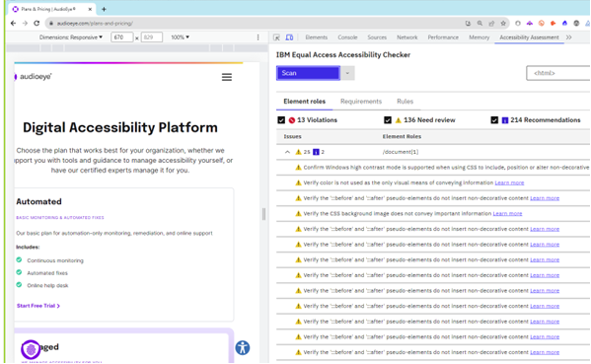Click the browser forward arrow
Viewport: 591px width, 364px height.
pos(25,24)
